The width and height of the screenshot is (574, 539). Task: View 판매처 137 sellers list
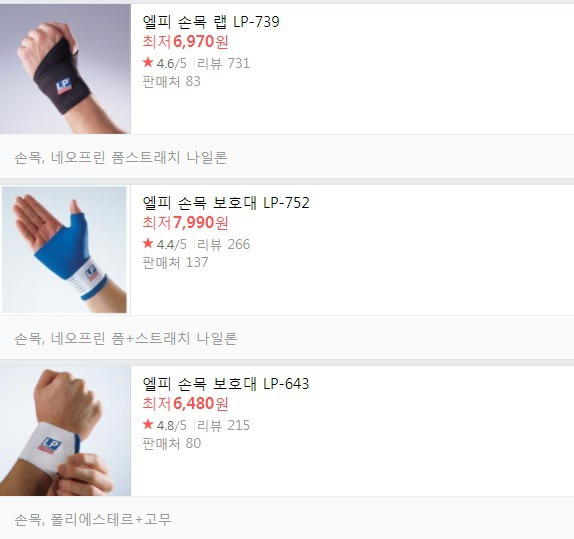pos(175,262)
